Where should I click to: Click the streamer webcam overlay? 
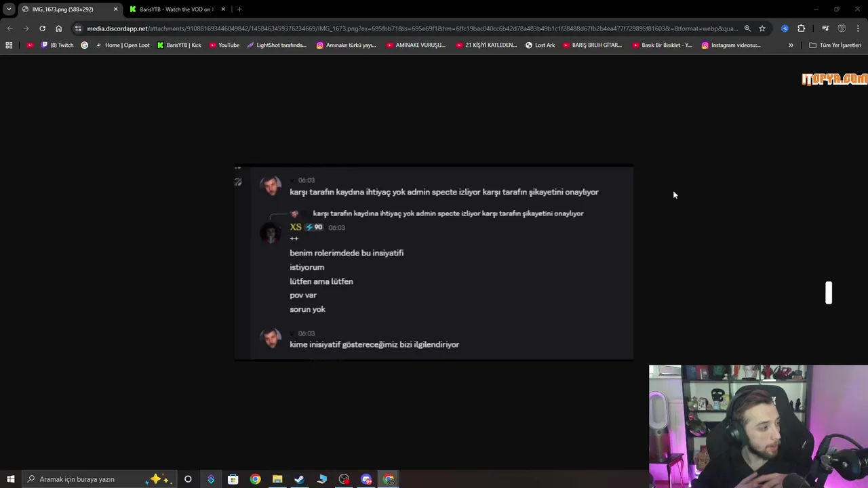[x=758, y=426]
